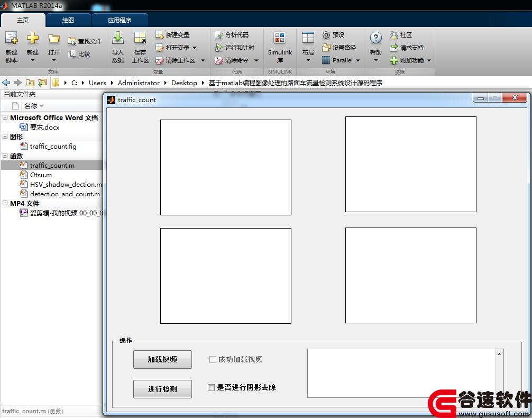Click Clear Workspace (清除工作区)

click(176, 60)
